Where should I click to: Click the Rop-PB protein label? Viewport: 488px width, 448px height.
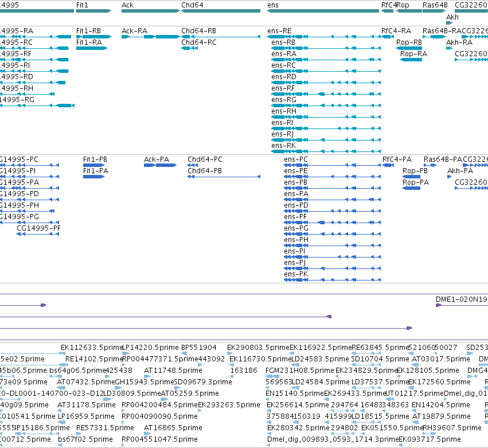point(415,171)
